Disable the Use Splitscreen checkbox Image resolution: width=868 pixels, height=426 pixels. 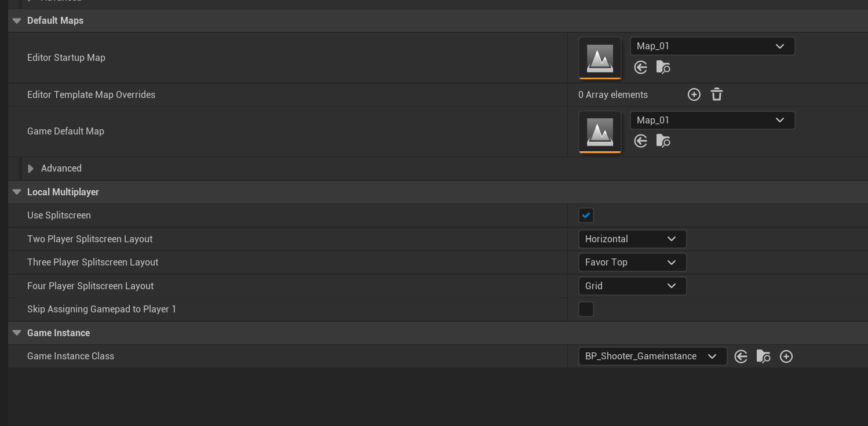pos(586,216)
